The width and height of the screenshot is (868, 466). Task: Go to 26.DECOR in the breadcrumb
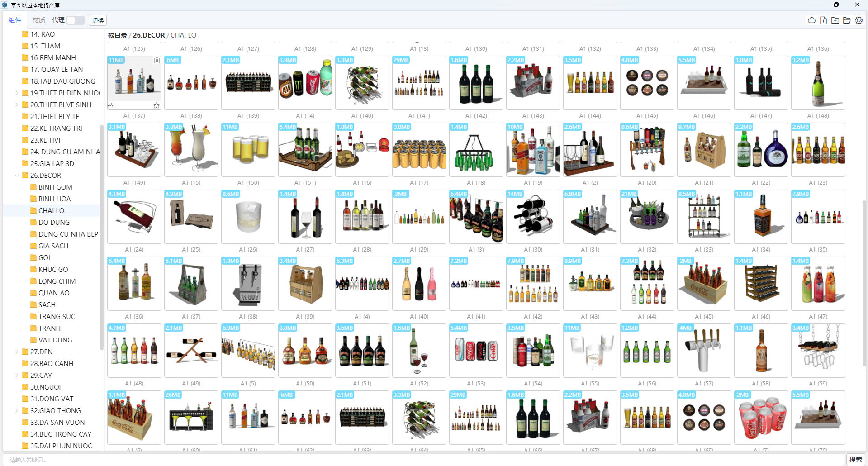tap(149, 35)
